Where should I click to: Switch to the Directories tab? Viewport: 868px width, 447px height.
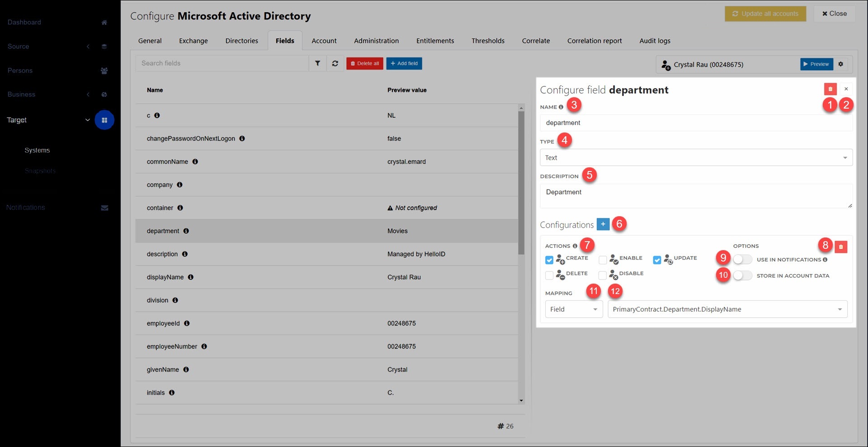click(242, 41)
